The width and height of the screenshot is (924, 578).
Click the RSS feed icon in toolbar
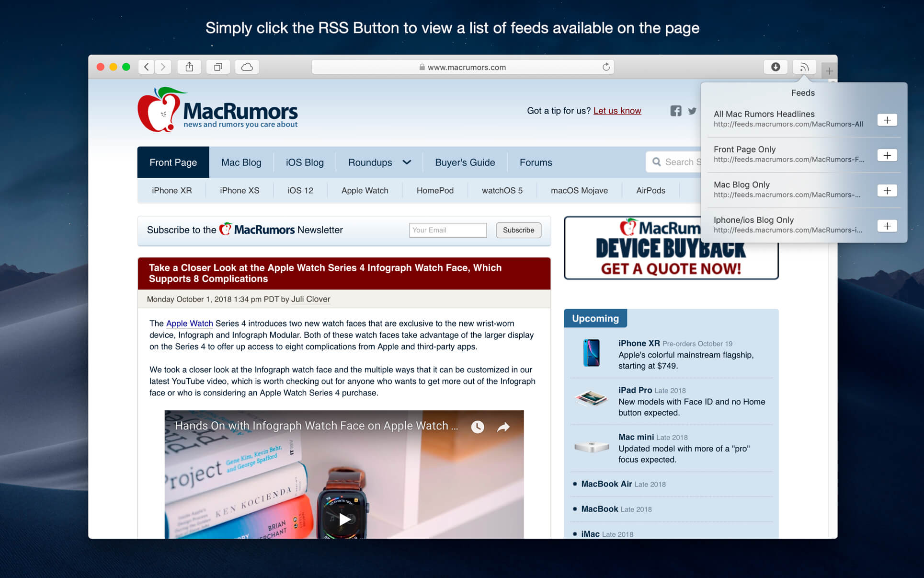pos(804,67)
